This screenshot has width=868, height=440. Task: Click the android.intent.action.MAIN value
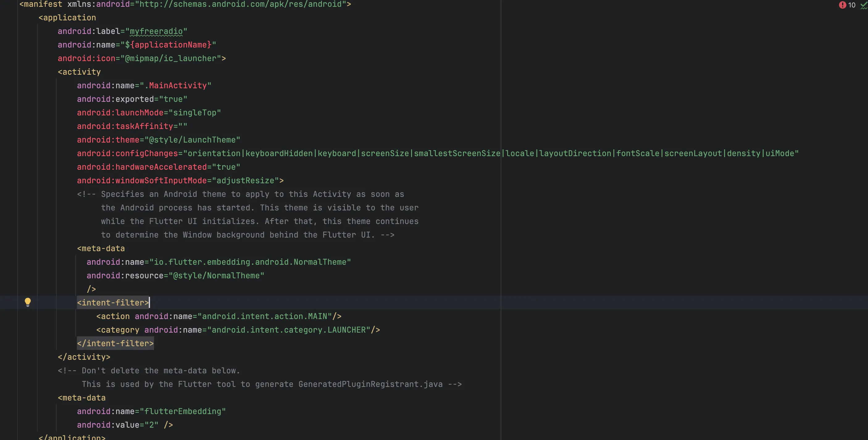265,316
